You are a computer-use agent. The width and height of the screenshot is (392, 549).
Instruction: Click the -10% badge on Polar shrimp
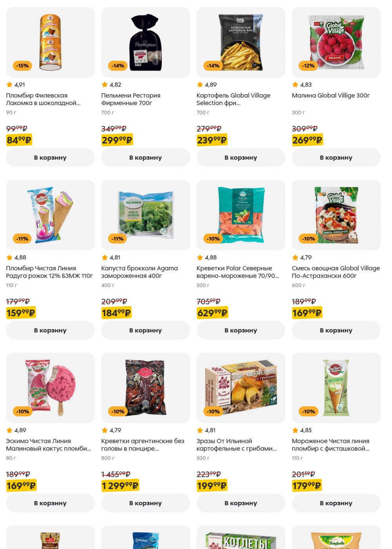pyautogui.click(x=213, y=238)
